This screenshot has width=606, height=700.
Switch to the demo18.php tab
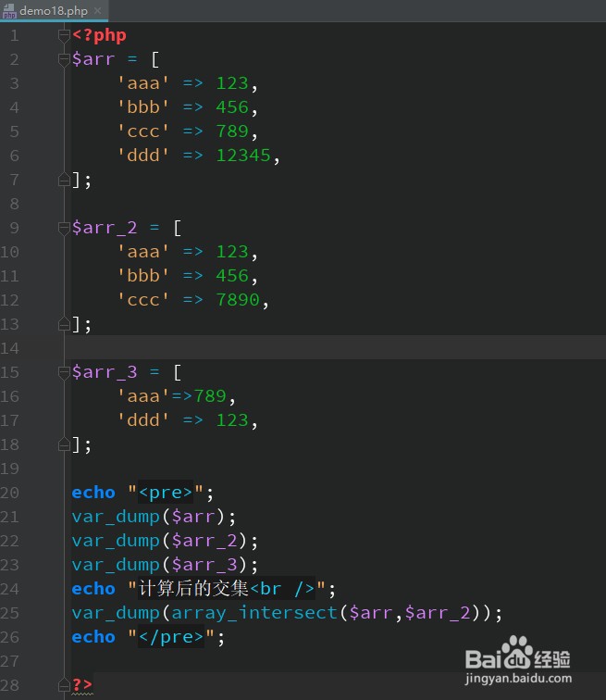[x=54, y=11]
